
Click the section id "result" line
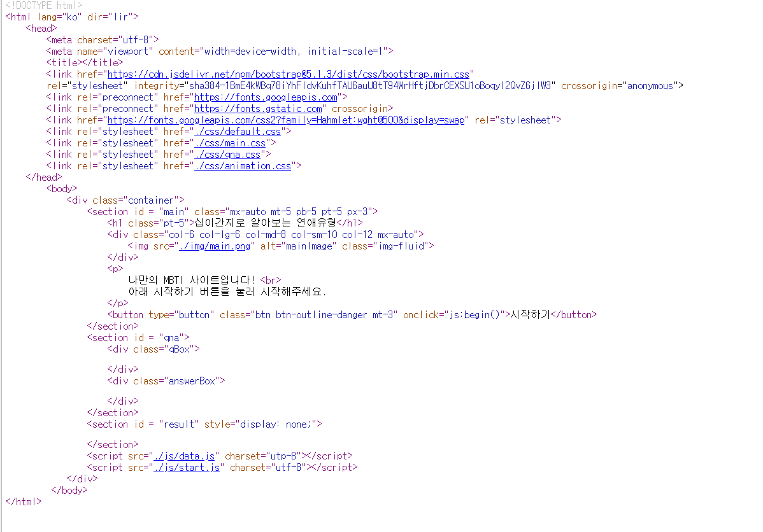point(204,424)
